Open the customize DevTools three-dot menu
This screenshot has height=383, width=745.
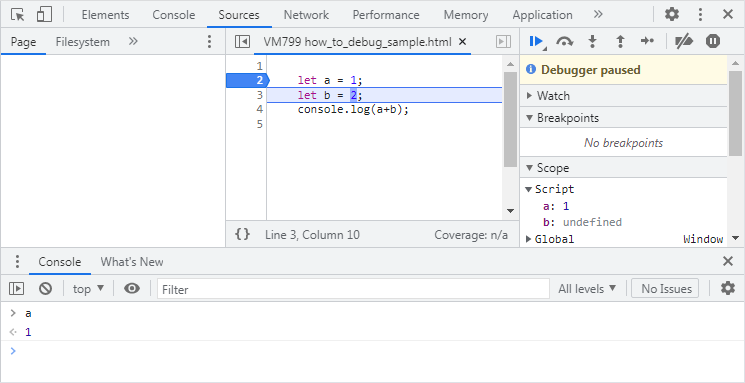(x=700, y=14)
